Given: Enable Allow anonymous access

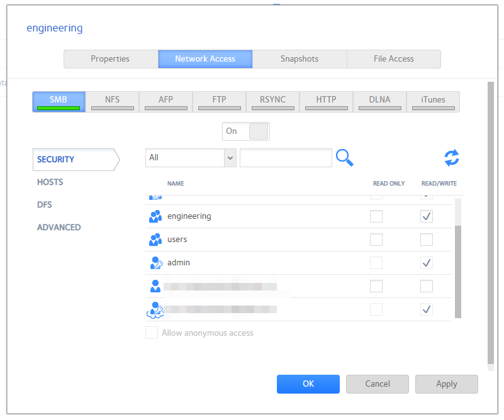Looking at the screenshot, I should click(x=151, y=333).
